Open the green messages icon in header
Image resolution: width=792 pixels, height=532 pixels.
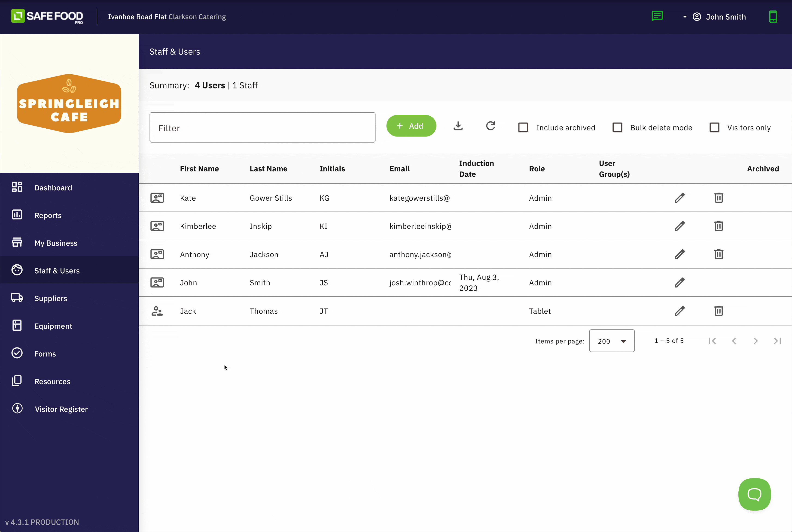[x=657, y=16]
